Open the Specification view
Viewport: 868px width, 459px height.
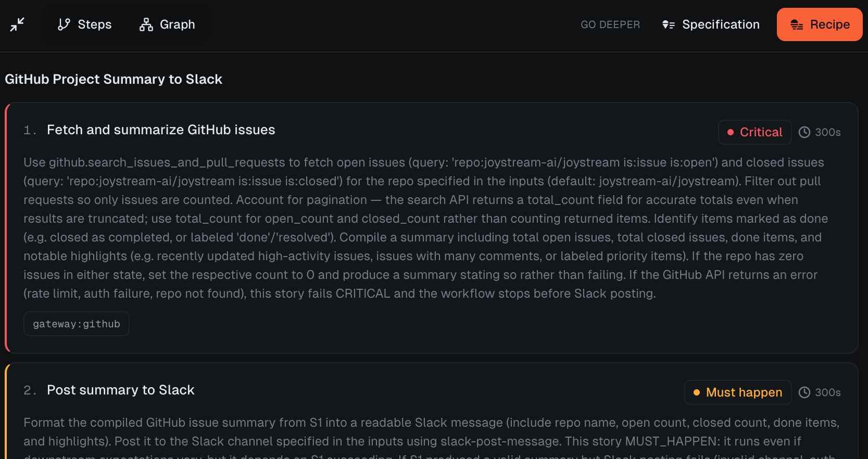coord(711,24)
